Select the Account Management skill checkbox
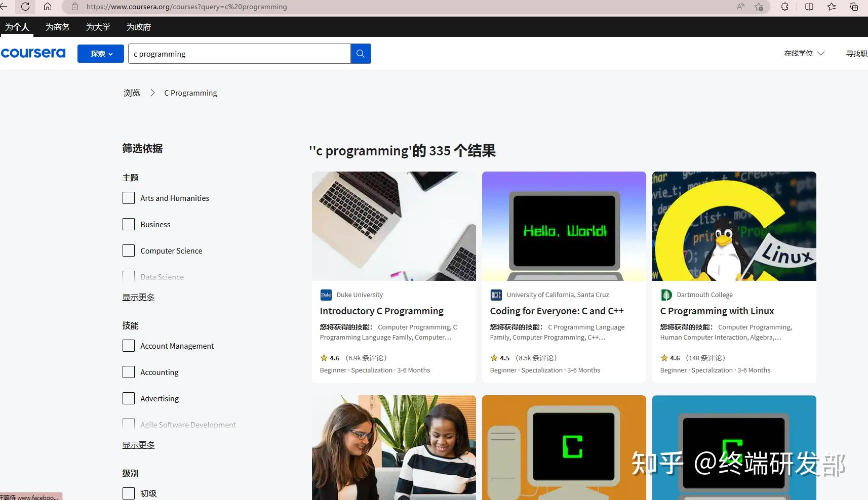This screenshot has width=868, height=500. point(129,346)
